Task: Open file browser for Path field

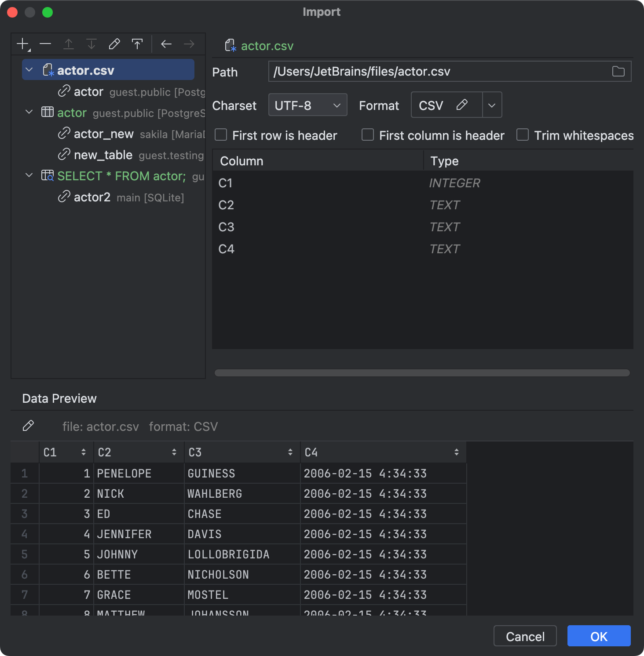Action: coord(618,71)
